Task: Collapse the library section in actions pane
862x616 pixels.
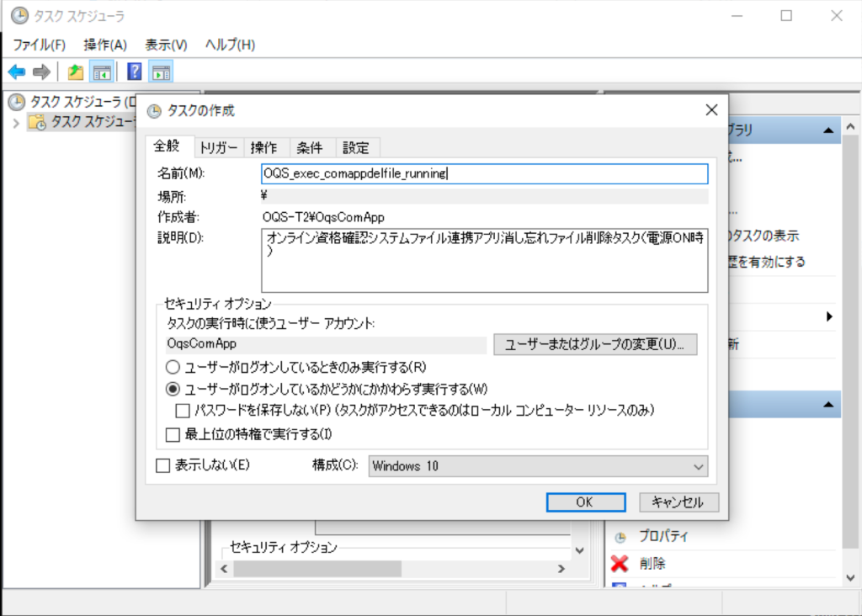Action: coord(828,130)
